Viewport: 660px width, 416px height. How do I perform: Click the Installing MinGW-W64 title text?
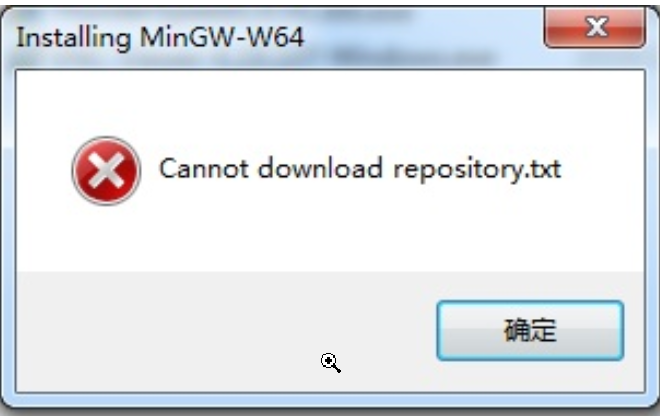[x=160, y=38]
